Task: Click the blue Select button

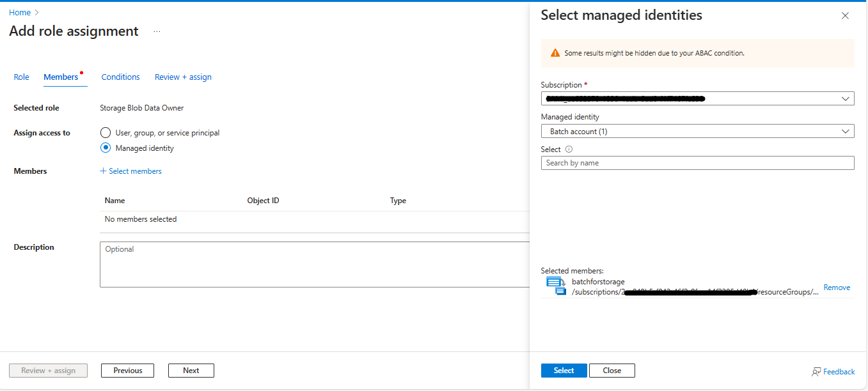Action: 564,370
